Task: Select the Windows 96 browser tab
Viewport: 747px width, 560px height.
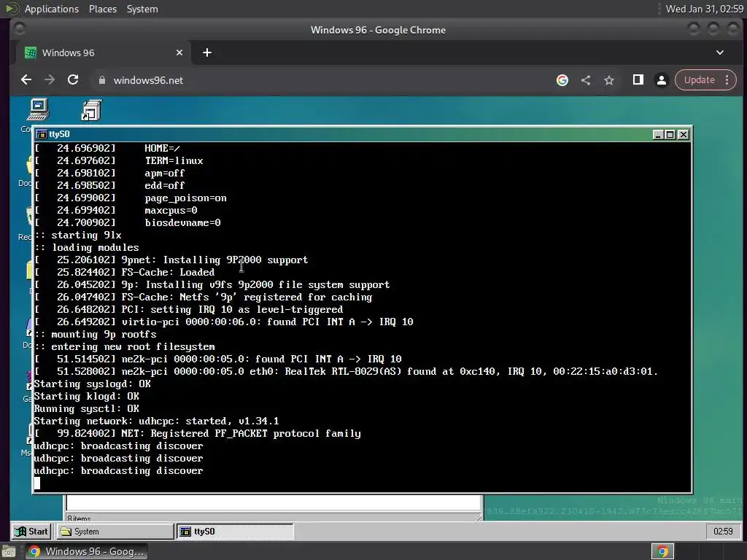Action: (x=104, y=52)
